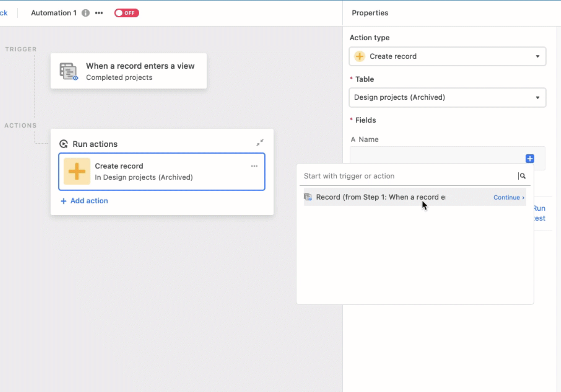The width and height of the screenshot is (561, 392).
Task: Click Continue next to Record option
Action: [509, 198]
